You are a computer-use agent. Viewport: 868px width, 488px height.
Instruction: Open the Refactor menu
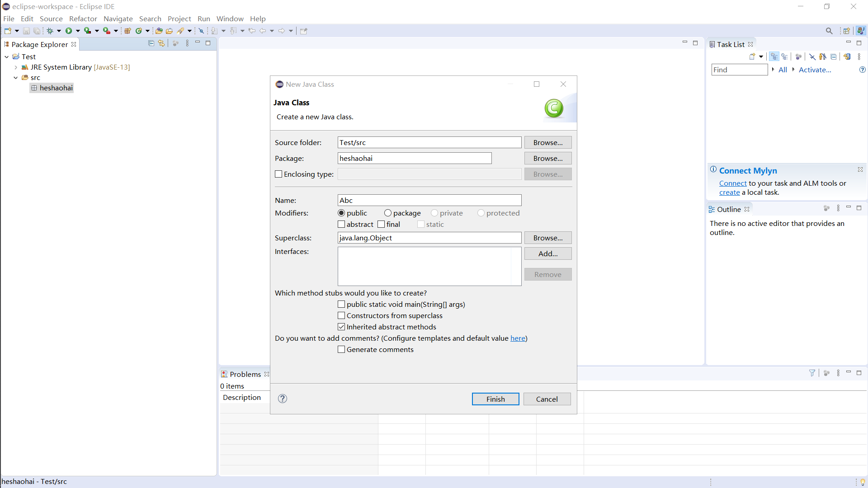(83, 19)
